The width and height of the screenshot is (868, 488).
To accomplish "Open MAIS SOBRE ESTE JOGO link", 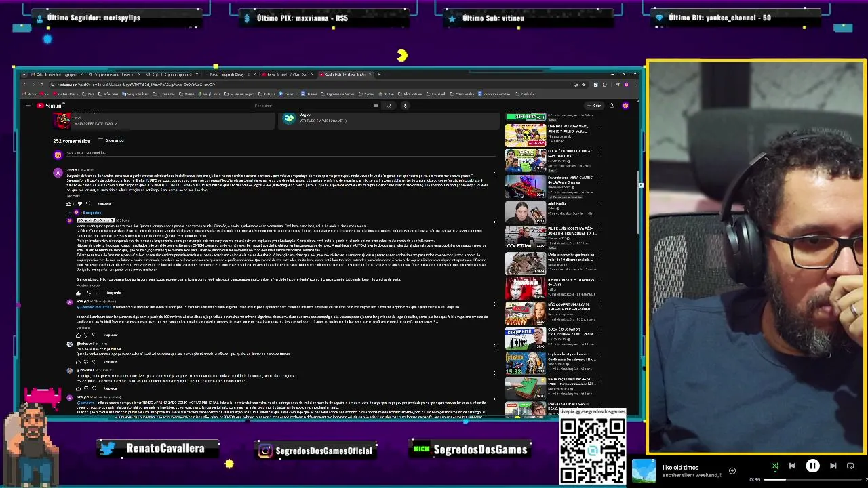I will (x=95, y=123).
